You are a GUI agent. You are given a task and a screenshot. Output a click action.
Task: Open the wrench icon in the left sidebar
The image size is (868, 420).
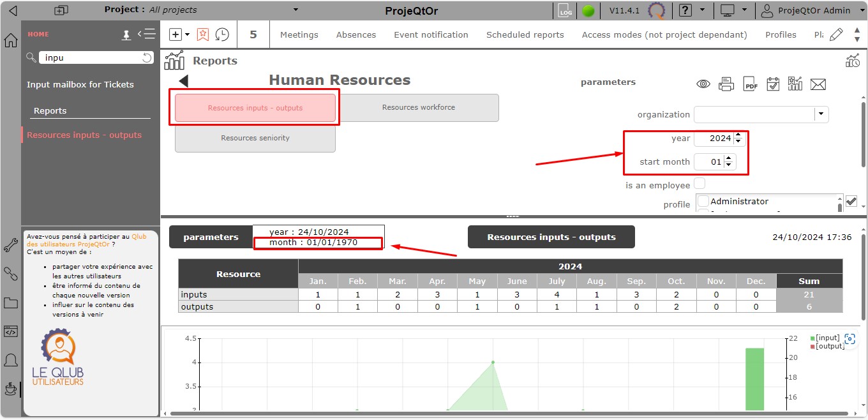coord(11,245)
